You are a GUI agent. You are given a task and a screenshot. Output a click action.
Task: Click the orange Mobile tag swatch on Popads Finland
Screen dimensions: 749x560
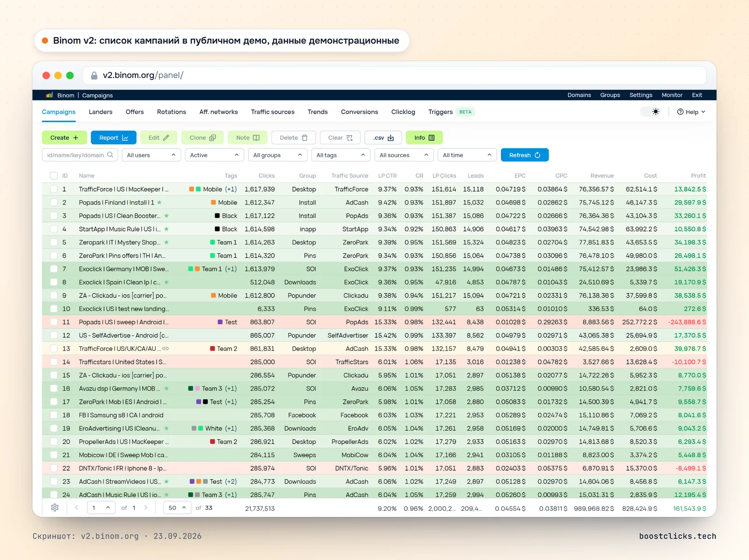[x=213, y=203]
